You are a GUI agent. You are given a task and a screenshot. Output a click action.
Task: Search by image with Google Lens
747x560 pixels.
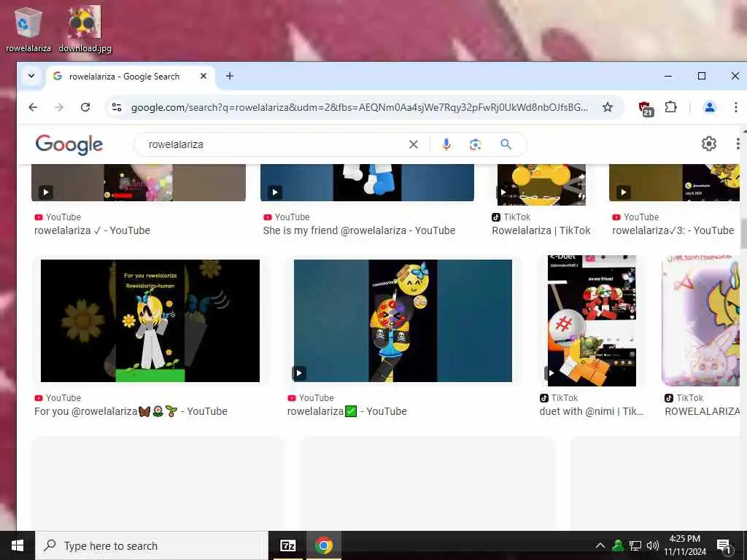[x=475, y=144]
